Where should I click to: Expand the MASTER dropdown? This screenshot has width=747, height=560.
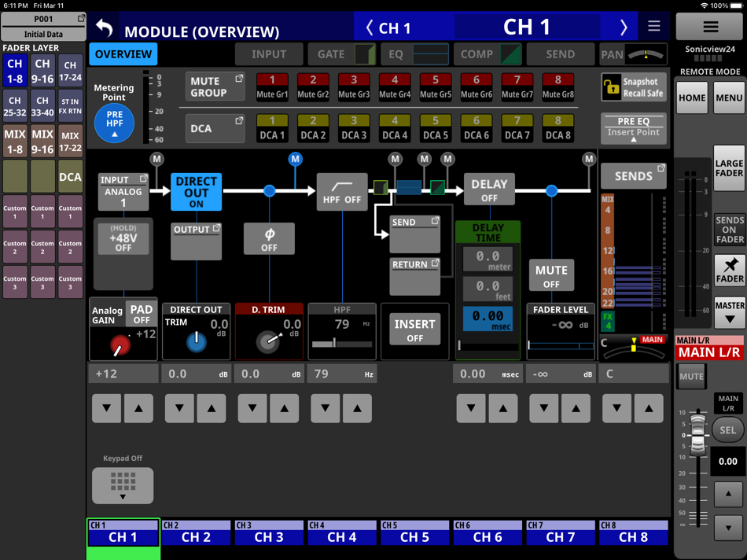tap(730, 312)
